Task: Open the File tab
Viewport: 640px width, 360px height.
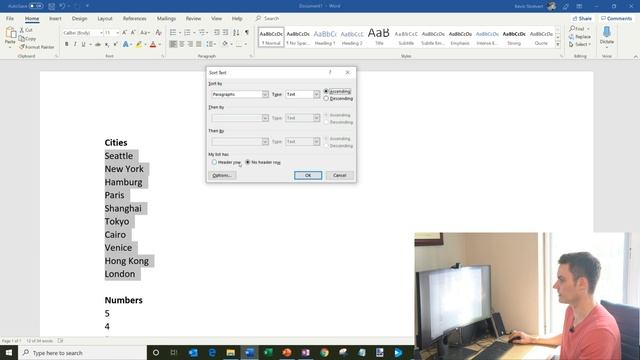Action: point(10,18)
